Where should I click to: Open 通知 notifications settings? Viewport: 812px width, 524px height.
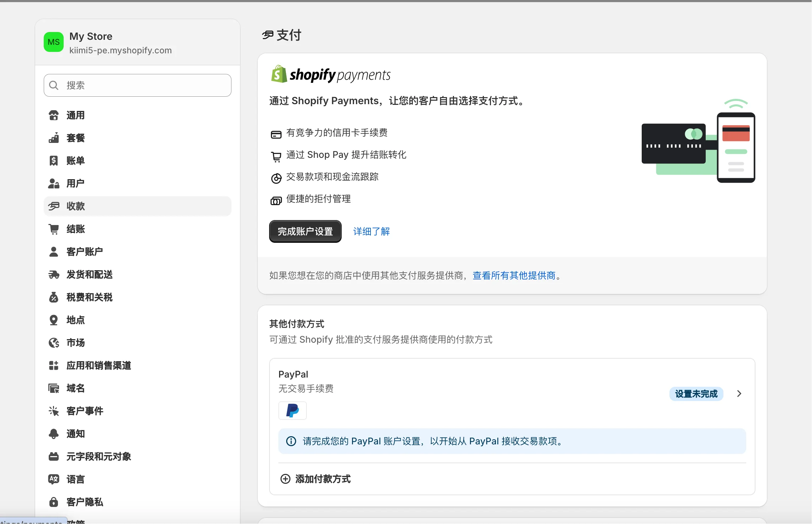pyautogui.click(x=138, y=434)
